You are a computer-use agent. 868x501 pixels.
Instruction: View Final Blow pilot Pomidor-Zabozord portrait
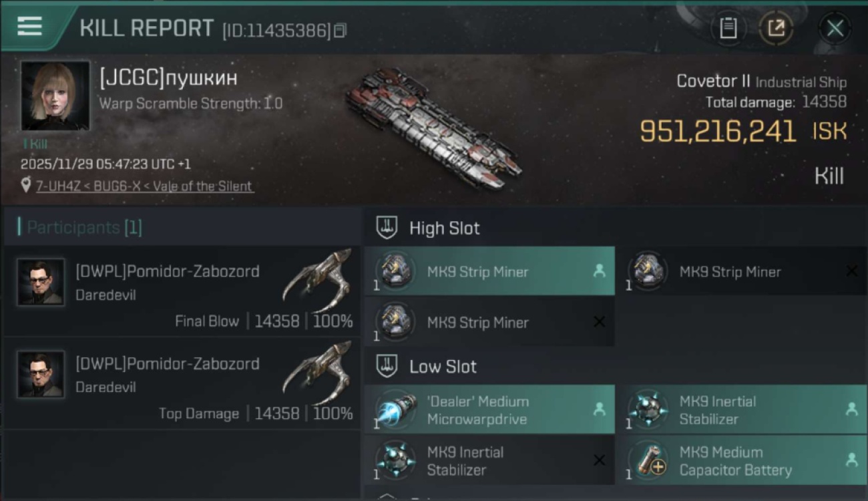tap(41, 282)
